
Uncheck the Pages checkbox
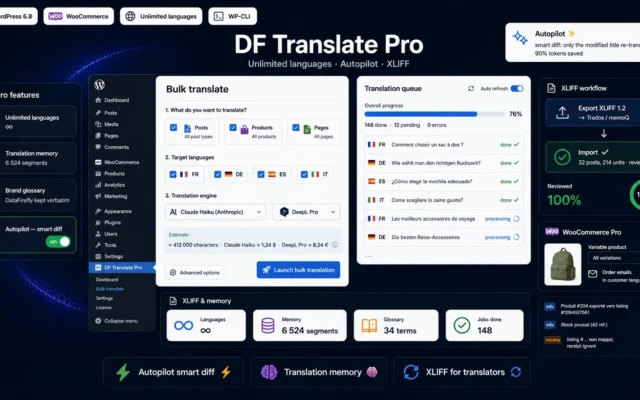click(296, 128)
